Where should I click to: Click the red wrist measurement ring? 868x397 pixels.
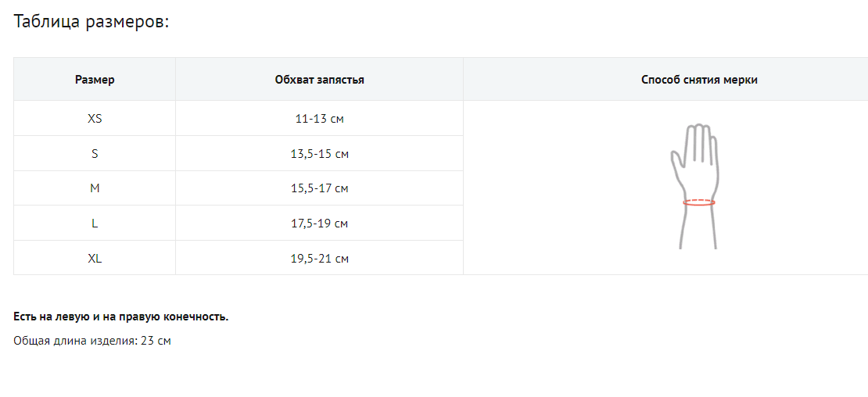pyautogui.click(x=698, y=203)
